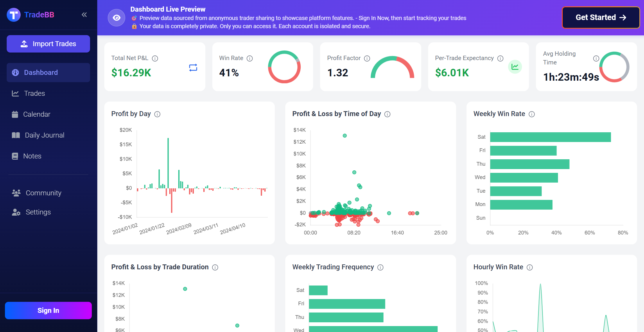Viewport: 644px width, 332px height.
Task: Open the Community section
Action: (48, 193)
